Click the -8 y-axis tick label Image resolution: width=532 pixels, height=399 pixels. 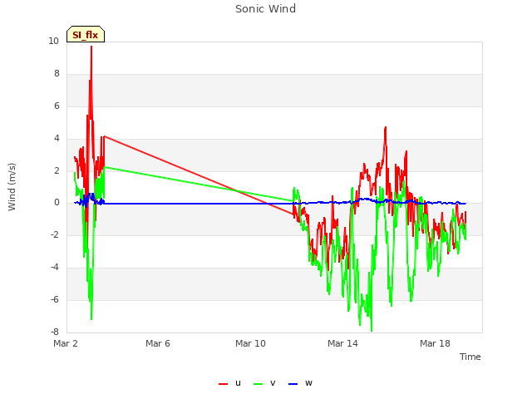tap(56, 332)
